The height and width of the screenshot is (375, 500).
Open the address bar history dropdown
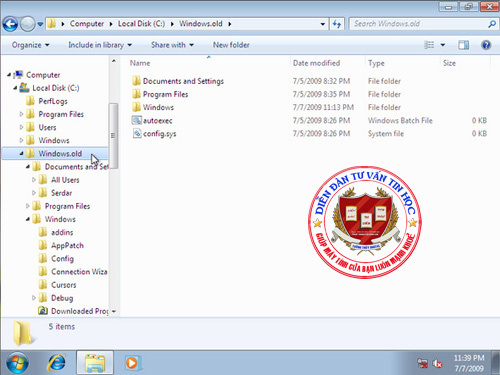tap(322, 24)
